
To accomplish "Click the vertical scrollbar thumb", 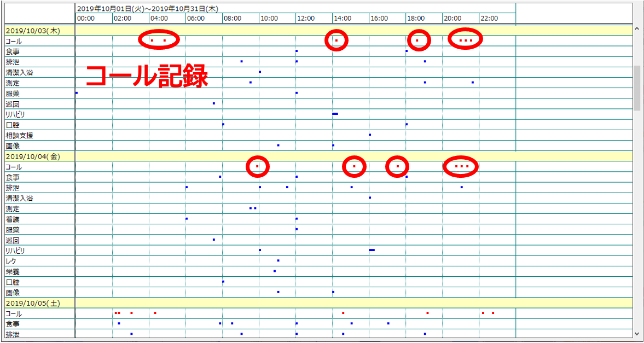I will pyautogui.click(x=637, y=88).
